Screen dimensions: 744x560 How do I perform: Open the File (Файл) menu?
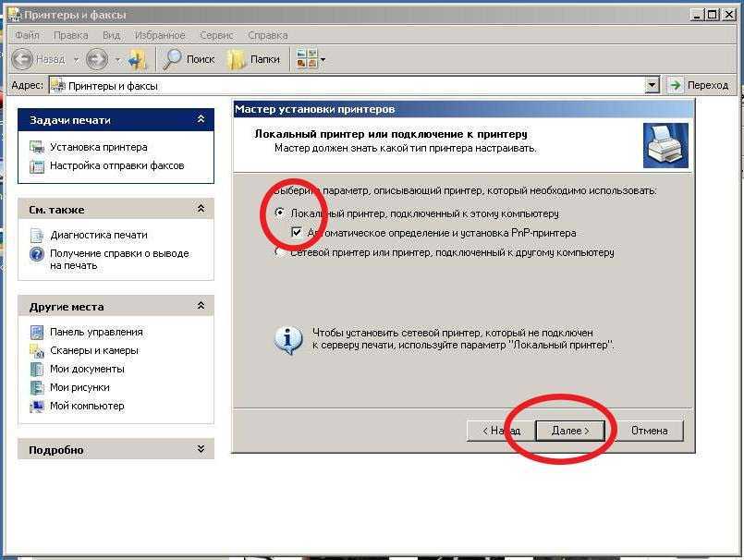tap(26, 35)
